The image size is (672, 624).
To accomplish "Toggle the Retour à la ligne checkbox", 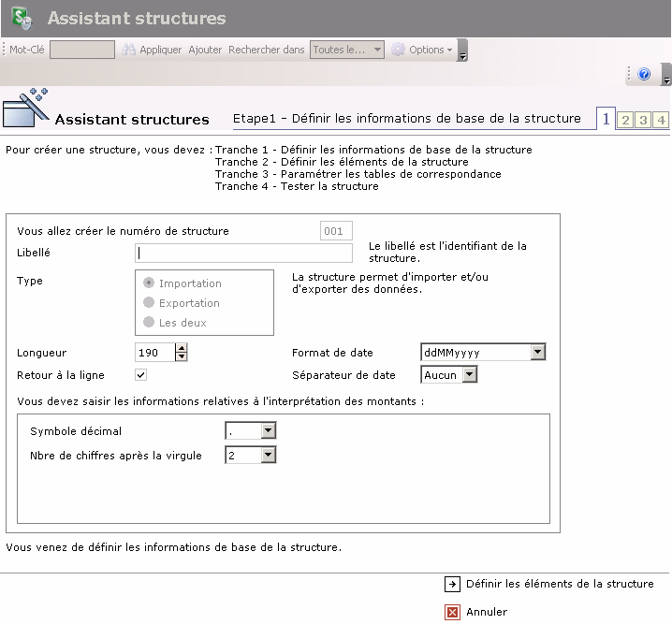I will (141, 375).
